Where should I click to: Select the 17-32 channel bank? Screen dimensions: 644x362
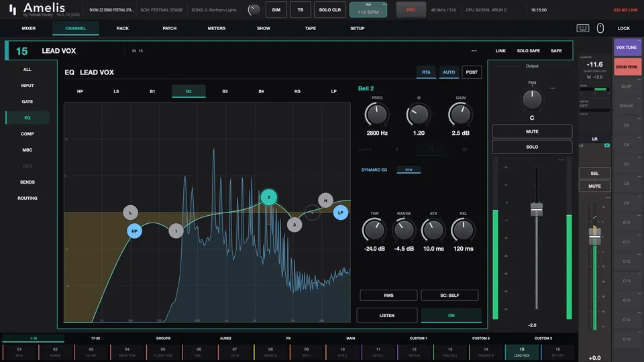click(x=95, y=339)
